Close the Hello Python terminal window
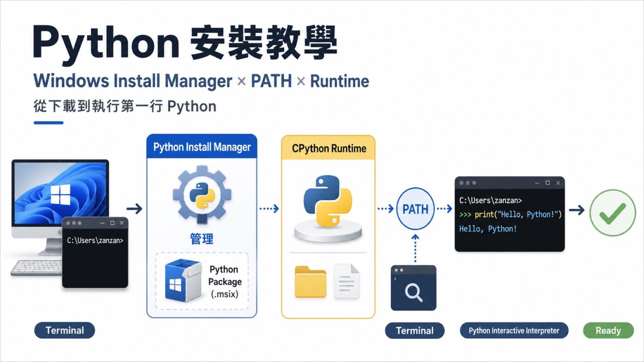 [558, 183]
